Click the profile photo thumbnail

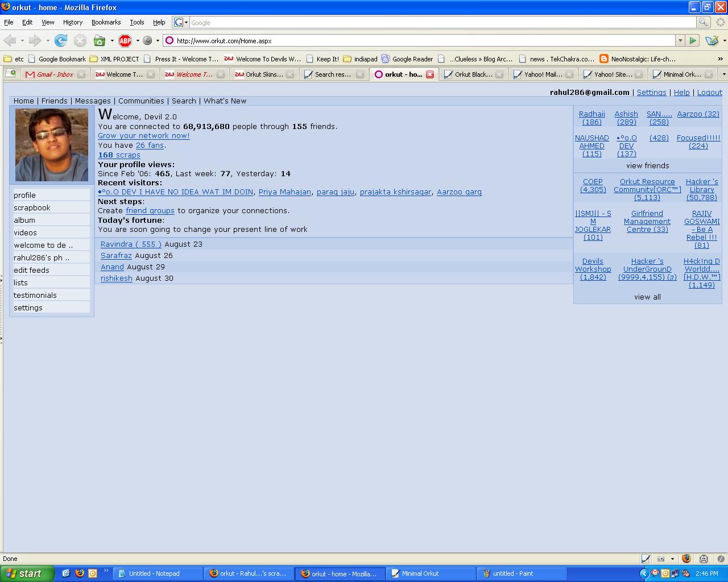(52, 145)
